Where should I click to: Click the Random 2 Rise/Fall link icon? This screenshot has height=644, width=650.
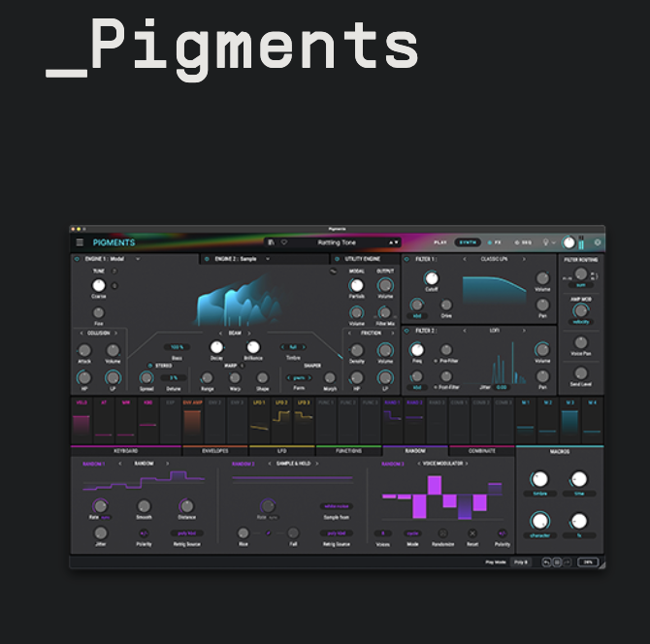pos(268,532)
